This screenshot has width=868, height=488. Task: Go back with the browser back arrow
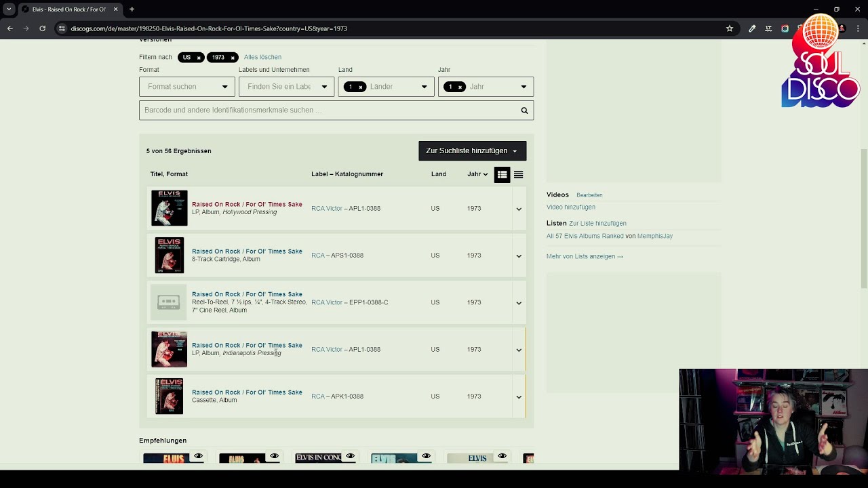10,28
